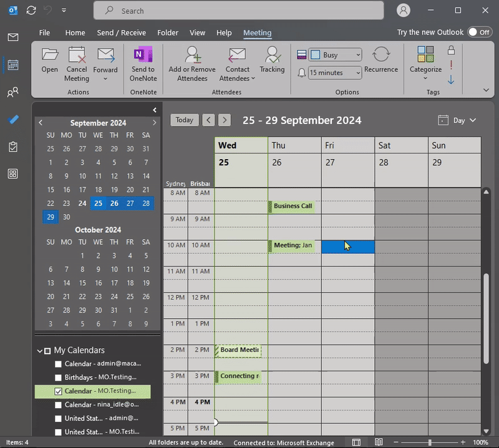Screen dimensions: 499x448
Task: Check the My Calendars group checkbox
Action: [47, 351]
